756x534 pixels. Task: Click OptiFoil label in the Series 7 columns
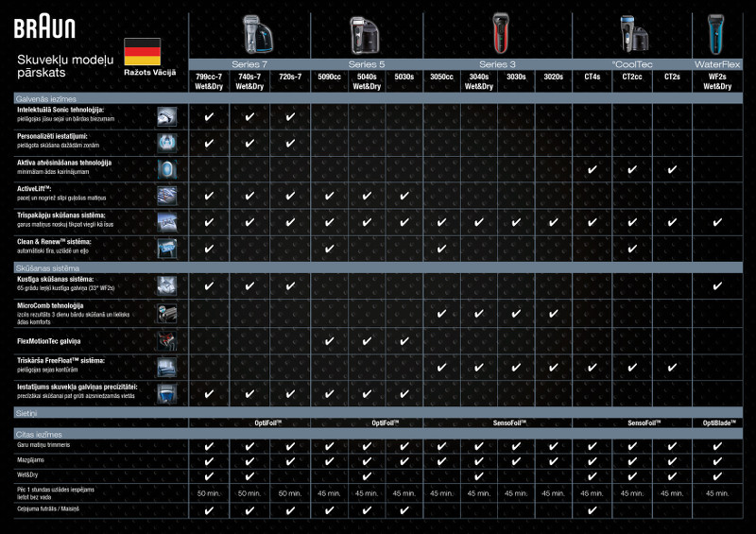pos(268,423)
